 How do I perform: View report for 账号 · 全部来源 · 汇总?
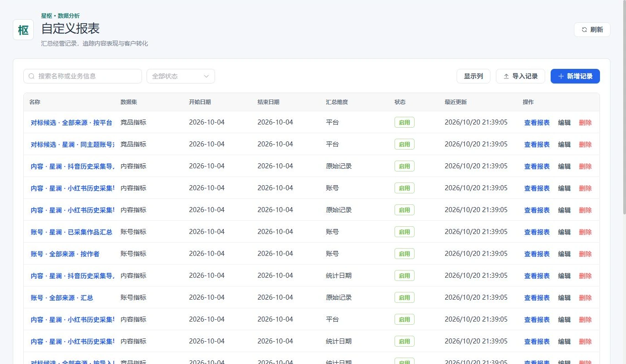[537, 298]
